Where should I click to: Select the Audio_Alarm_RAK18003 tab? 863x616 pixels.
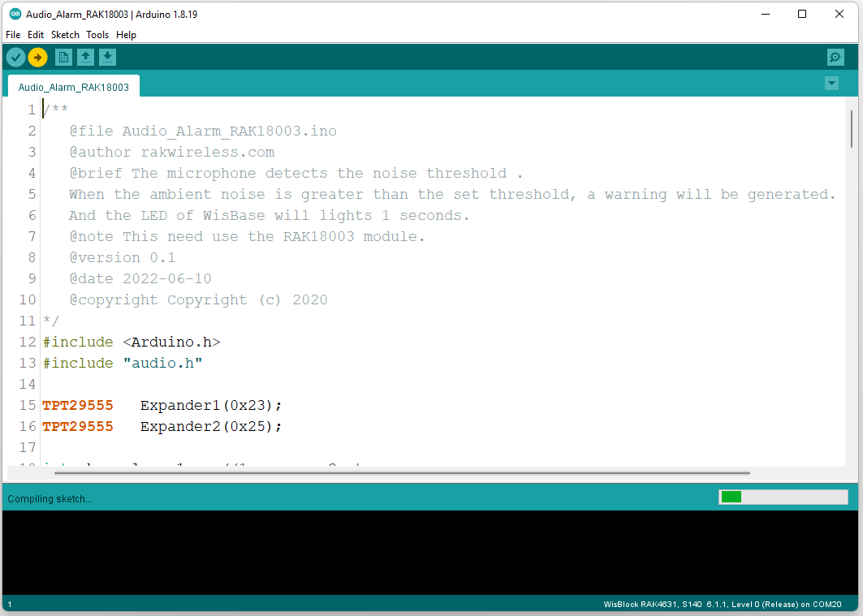point(74,87)
